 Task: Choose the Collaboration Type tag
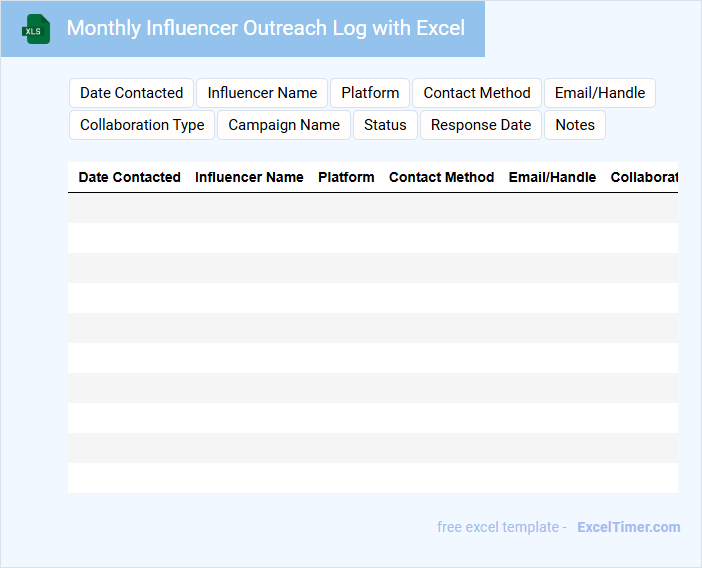(142, 125)
